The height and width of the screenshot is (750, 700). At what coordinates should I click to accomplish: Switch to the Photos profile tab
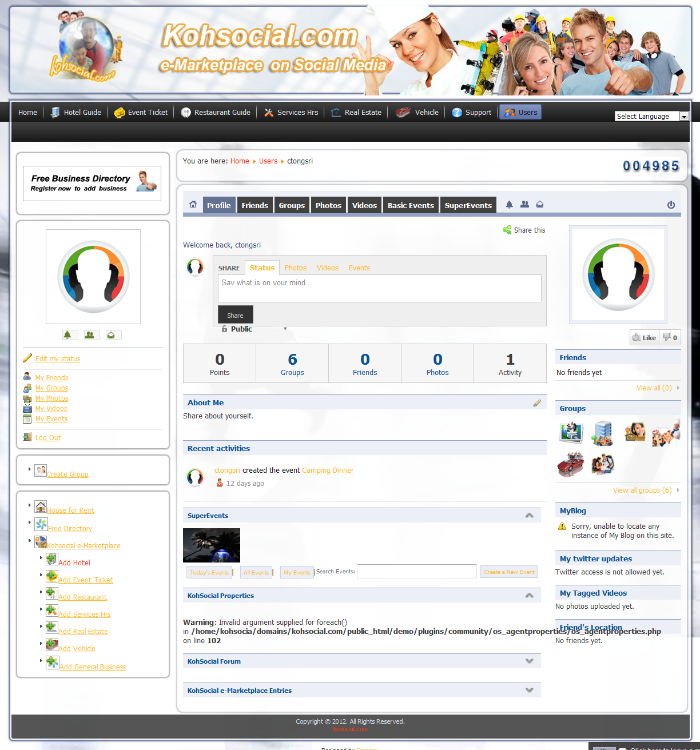[x=328, y=205]
